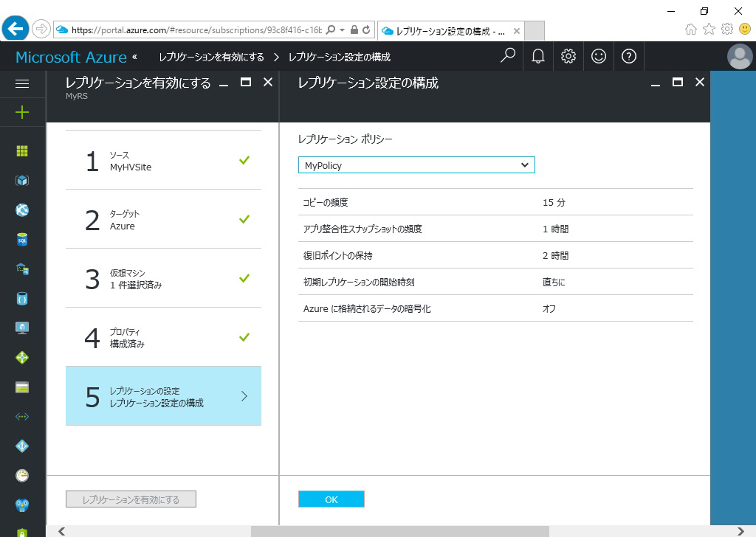Switch to the レプリケーション設定の構成 browser tab
The image size is (756, 537).
point(450,31)
